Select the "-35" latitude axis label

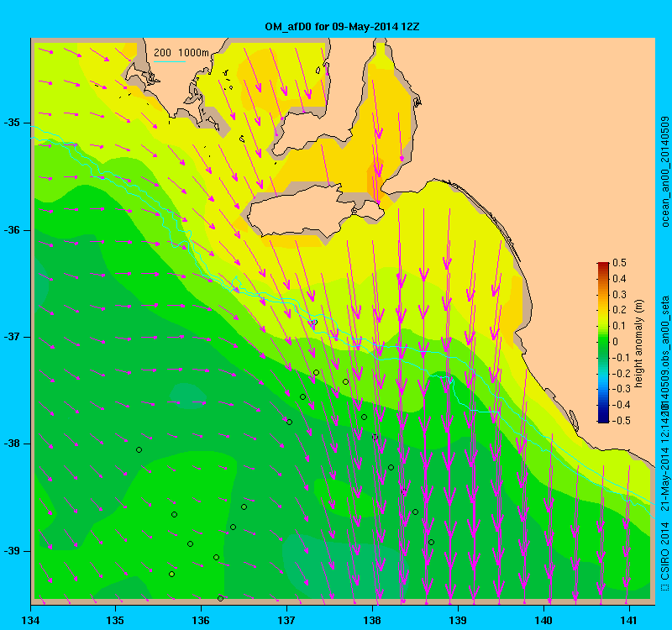pos(12,123)
